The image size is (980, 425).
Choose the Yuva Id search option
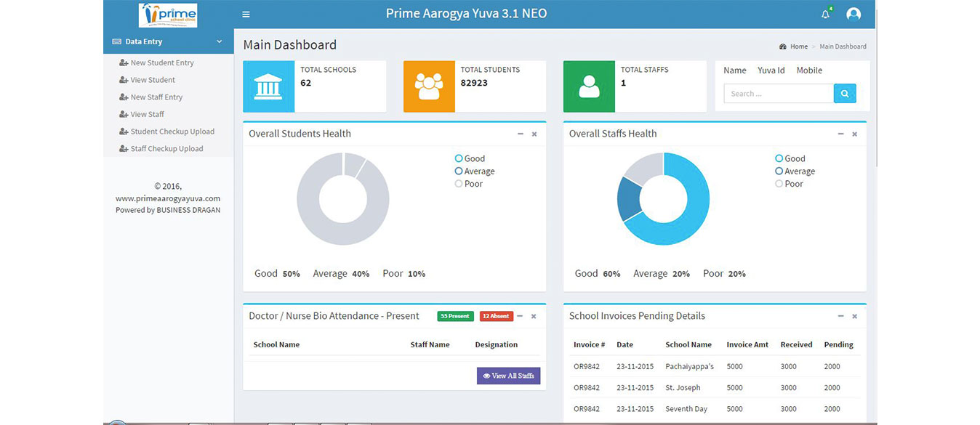pos(771,70)
